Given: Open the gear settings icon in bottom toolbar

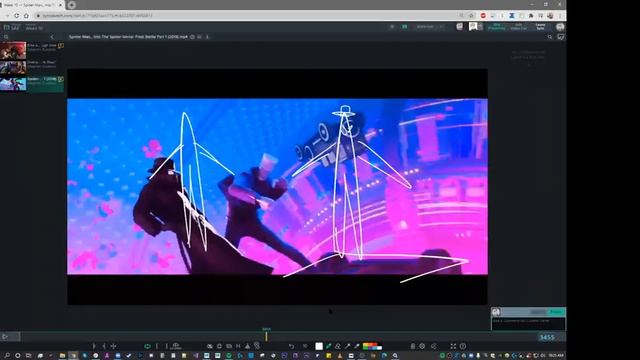Looking at the screenshot, I should click(422, 346).
